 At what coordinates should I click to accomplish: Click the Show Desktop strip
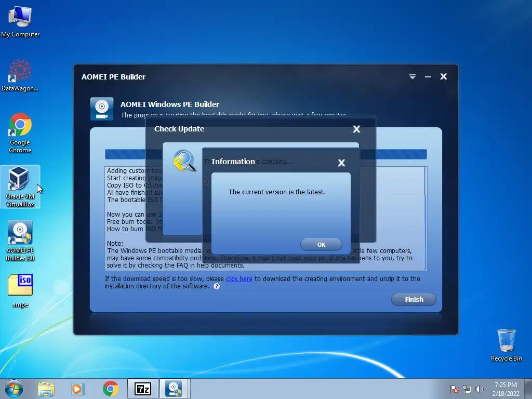click(x=528, y=389)
